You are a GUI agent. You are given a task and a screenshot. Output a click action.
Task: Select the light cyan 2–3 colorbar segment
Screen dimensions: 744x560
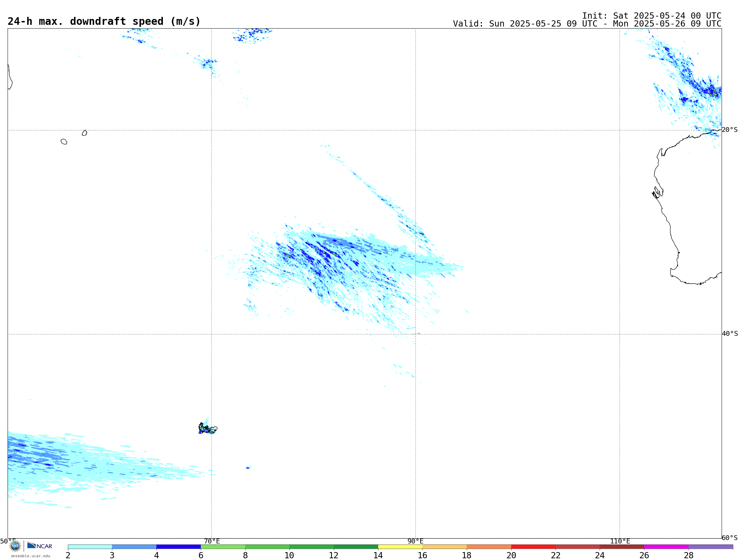pos(90,547)
